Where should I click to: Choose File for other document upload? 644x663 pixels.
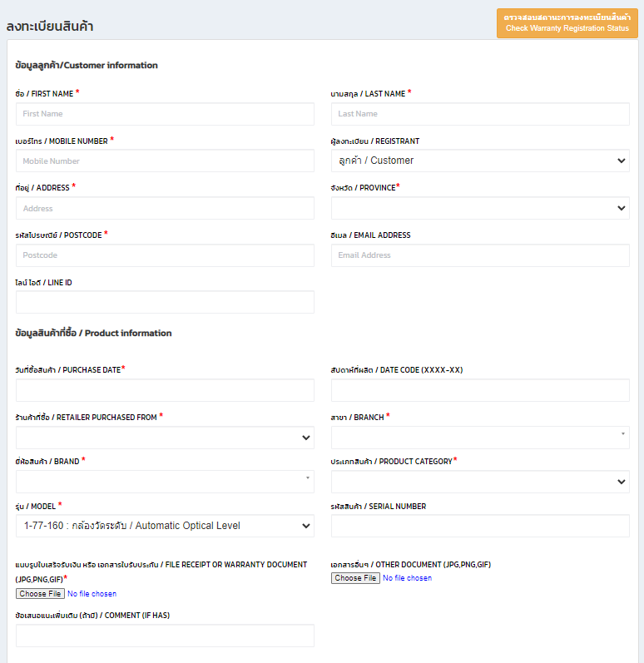pos(355,578)
